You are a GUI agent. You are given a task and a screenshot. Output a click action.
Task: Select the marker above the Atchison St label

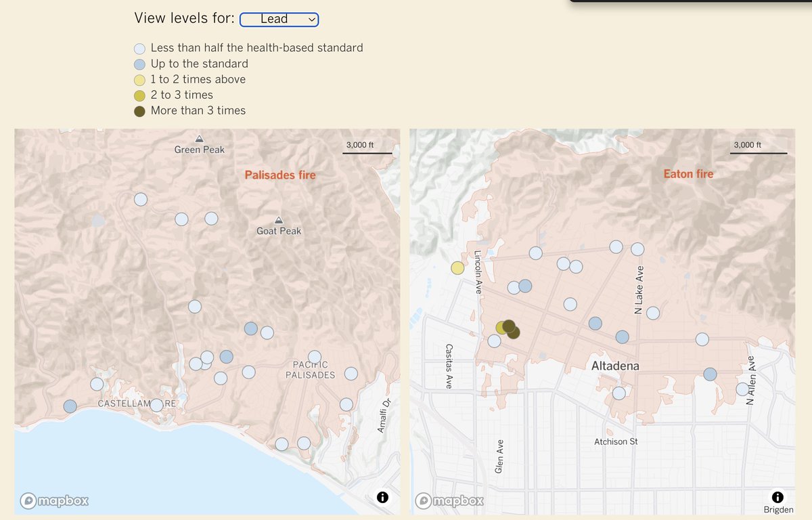tap(618, 392)
